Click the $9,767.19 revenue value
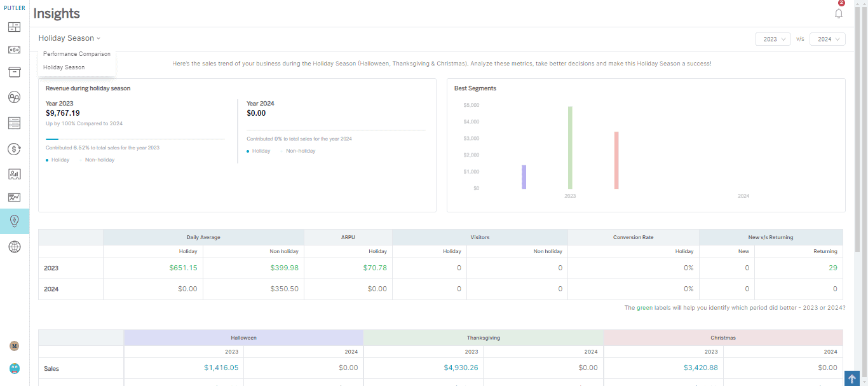This screenshot has width=868, height=386. coord(63,113)
